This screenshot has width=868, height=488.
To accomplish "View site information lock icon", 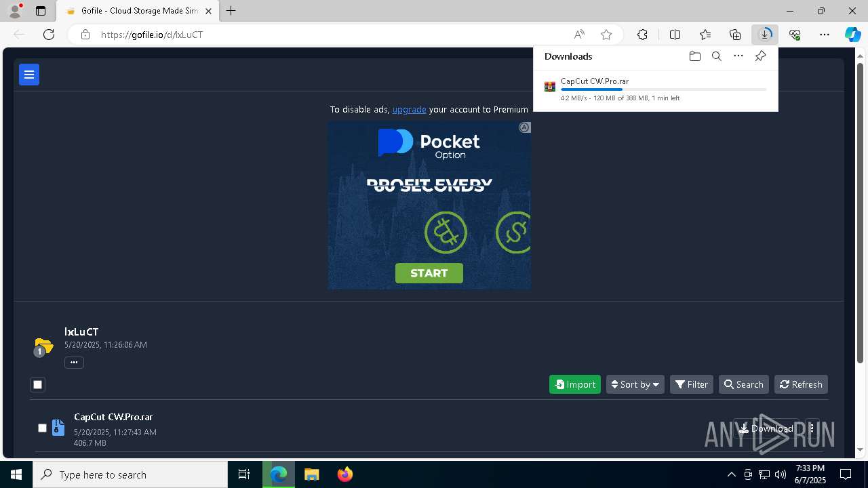I will click(x=85, y=35).
